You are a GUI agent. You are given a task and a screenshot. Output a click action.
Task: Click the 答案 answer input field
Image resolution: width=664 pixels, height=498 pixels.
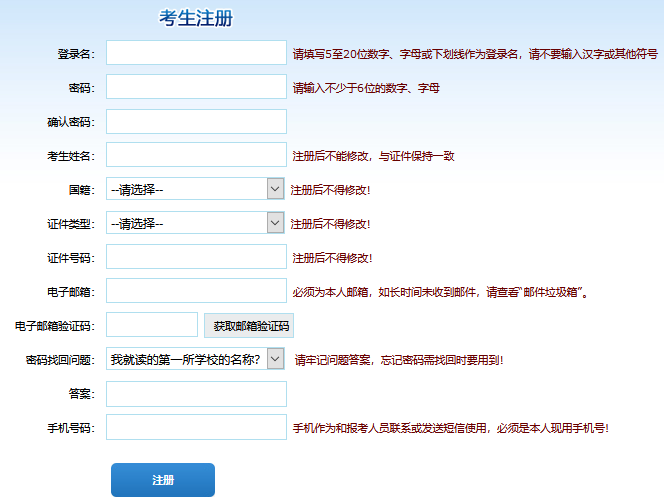click(196, 394)
